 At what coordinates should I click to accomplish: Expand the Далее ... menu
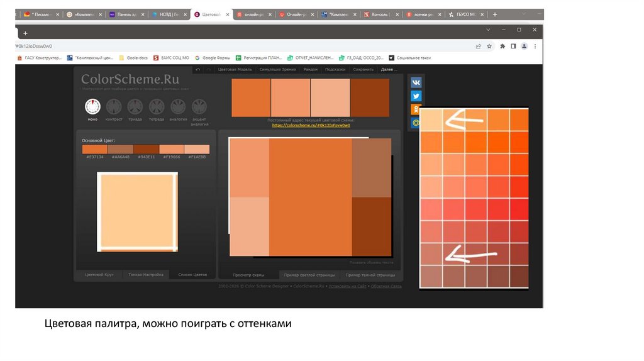click(x=389, y=69)
